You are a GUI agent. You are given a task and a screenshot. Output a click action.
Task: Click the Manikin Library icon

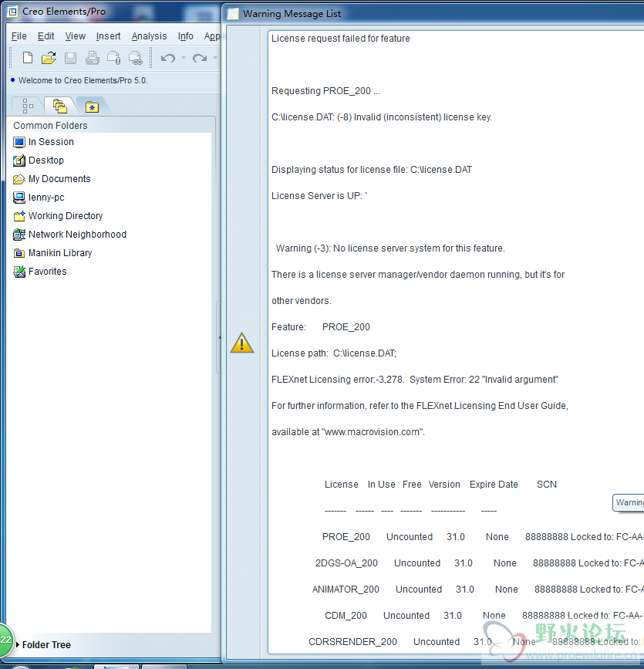(19, 253)
